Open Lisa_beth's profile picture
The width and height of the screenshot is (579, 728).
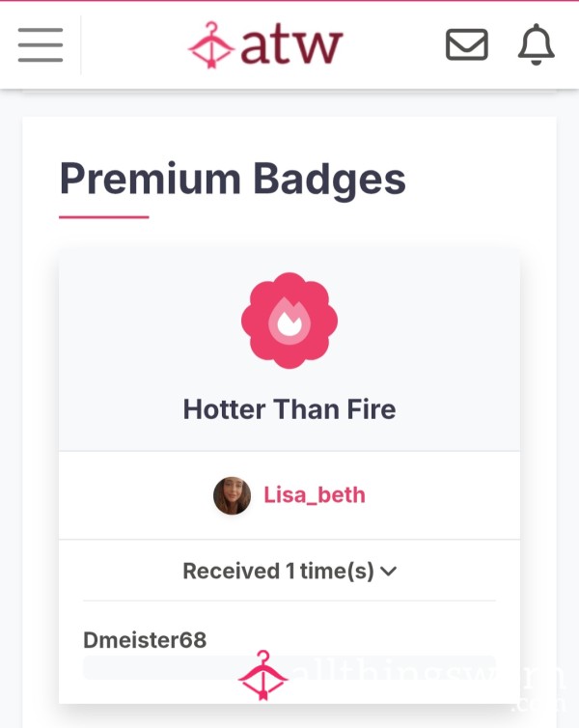click(x=232, y=495)
